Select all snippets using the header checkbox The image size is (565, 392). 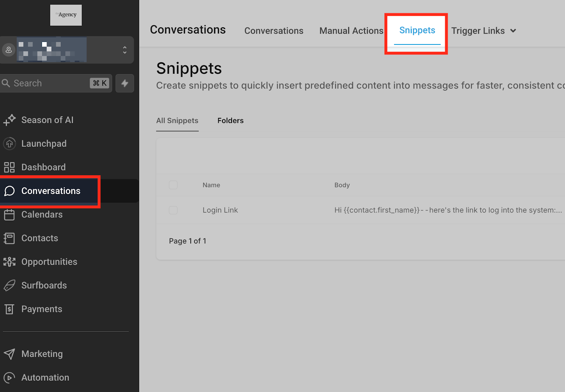[x=173, y=185]
